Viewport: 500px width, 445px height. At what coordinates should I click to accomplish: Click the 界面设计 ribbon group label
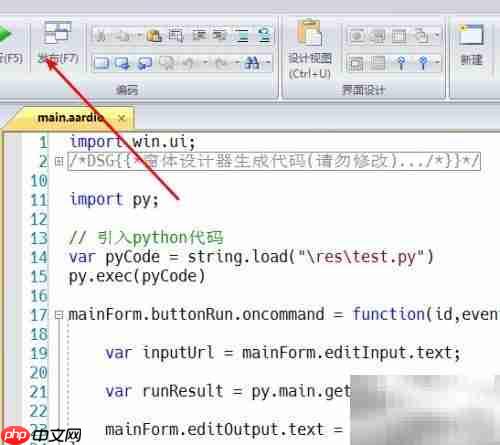363,90
